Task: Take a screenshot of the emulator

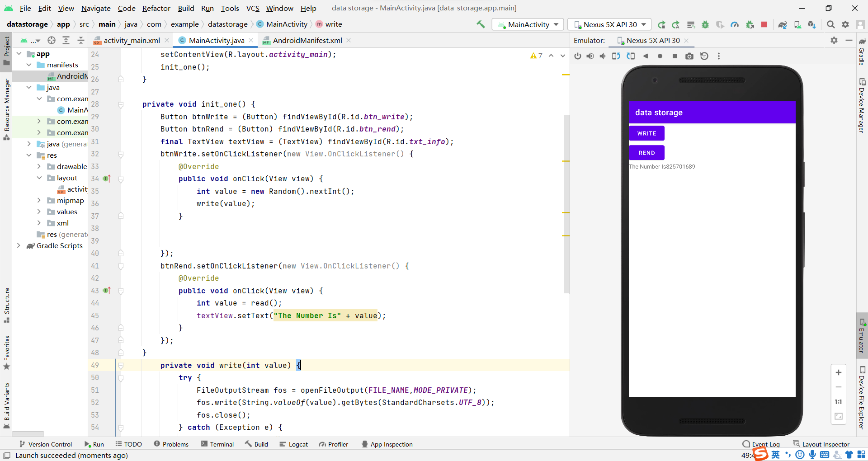Action: (689, 56)
